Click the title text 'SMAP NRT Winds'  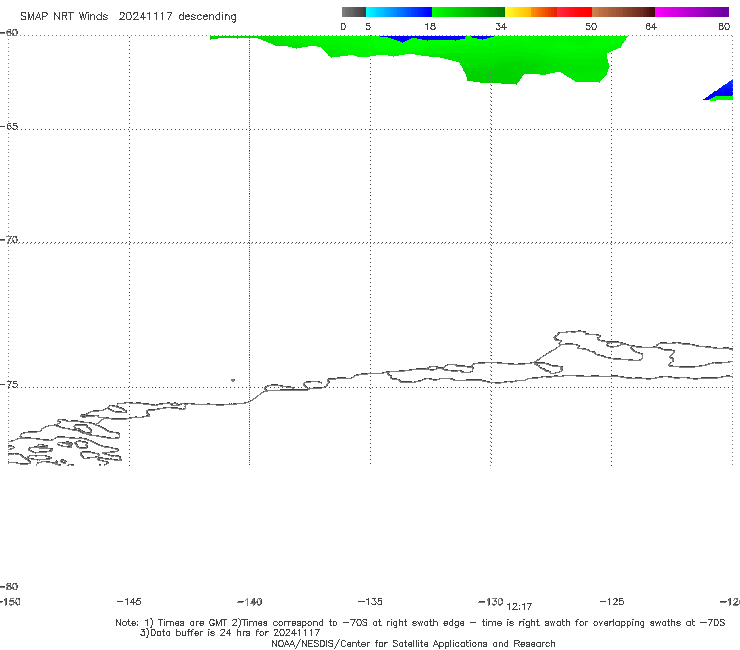[x=64, y=16]
